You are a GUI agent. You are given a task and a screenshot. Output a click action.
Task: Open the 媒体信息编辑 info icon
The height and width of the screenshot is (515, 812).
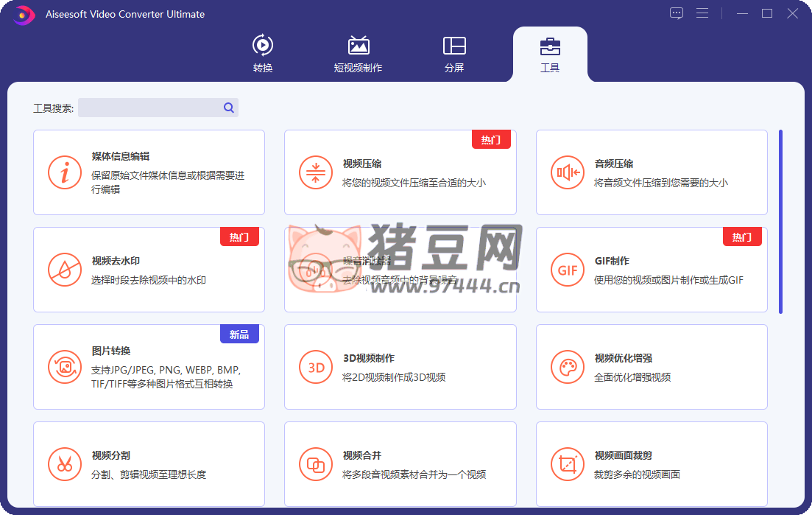[x=65, y=173]
